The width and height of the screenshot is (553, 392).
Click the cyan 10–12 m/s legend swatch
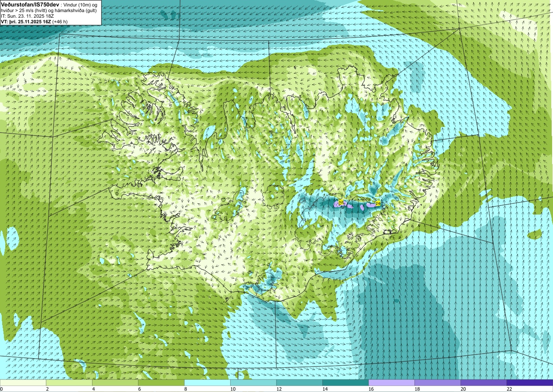point(254,383)
